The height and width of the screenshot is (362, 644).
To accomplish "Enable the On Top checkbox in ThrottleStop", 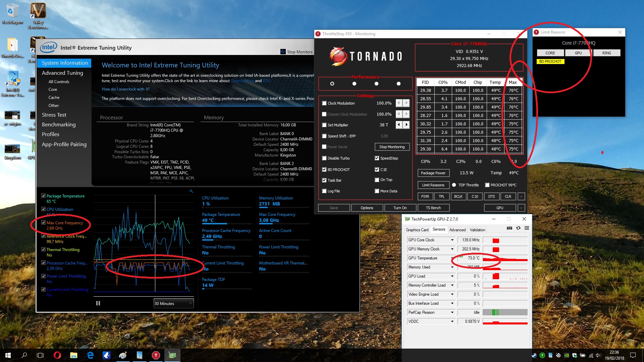I will point(377,180).
